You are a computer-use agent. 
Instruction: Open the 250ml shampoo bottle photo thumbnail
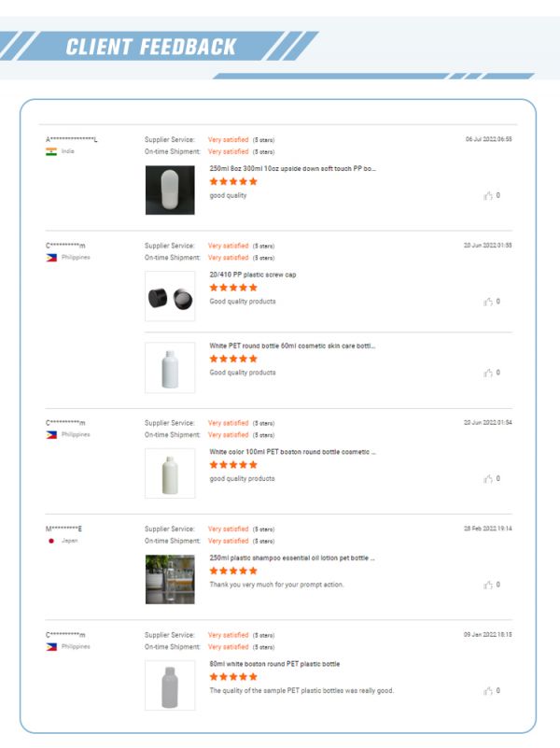[170, 579]
